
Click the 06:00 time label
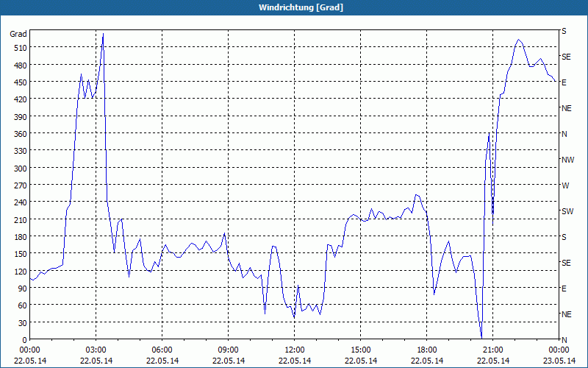[x=162, y=350]
